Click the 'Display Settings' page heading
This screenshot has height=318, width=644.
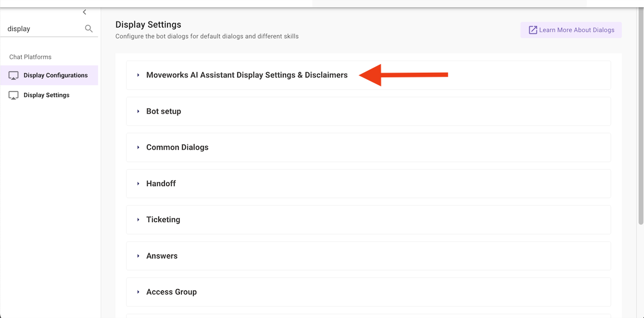[x=148, y=25]
